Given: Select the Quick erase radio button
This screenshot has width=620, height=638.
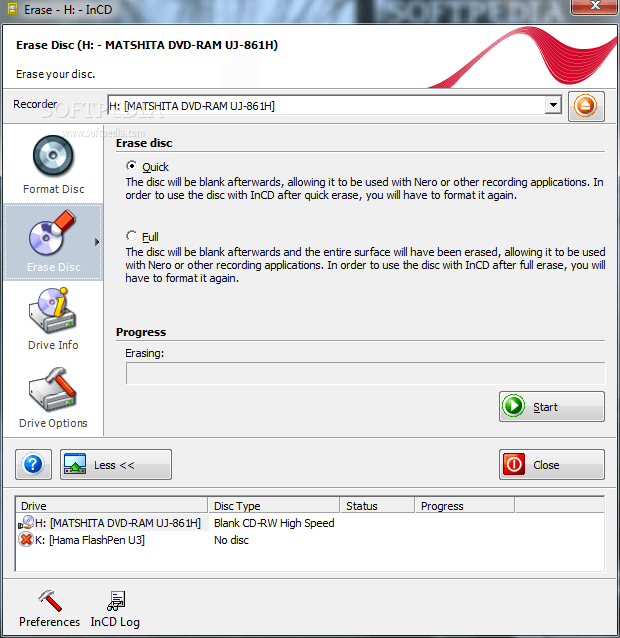Looking at the screenshot, I should pyautogui.click(x=131, y=166).
